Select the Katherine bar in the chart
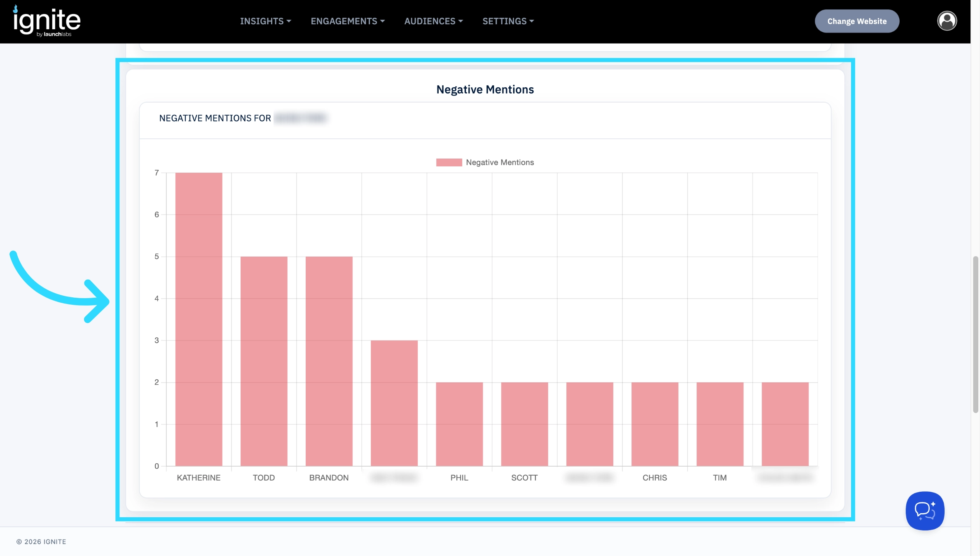 [199, 319]
